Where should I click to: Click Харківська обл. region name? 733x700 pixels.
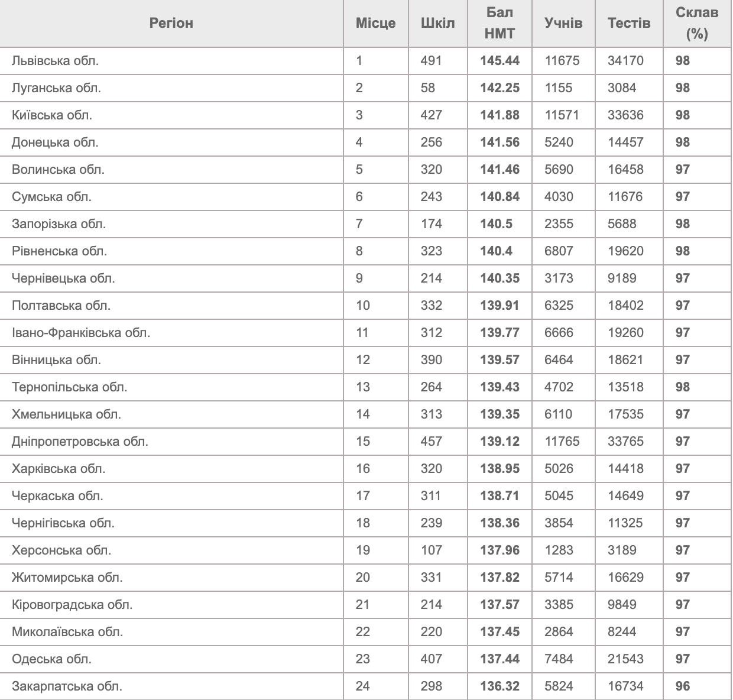point(59,468)
